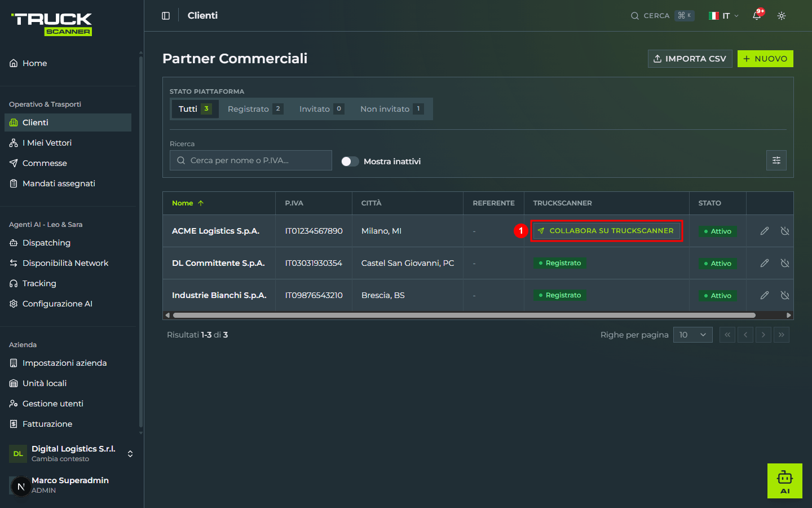Click DL Committente S.p.A. name cell
Image resolution: width=812 pixels, height=508 pixels.
218,263
